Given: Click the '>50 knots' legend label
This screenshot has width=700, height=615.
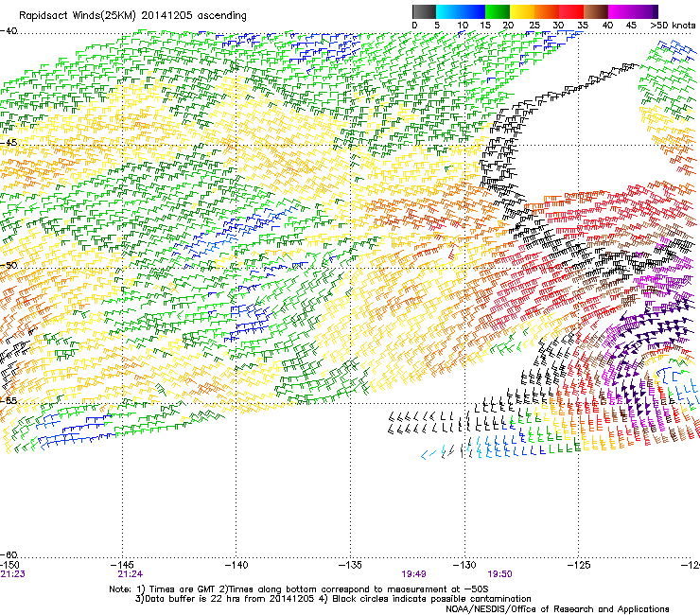Looking at the screenshot, I should click(x=673, y=26).
